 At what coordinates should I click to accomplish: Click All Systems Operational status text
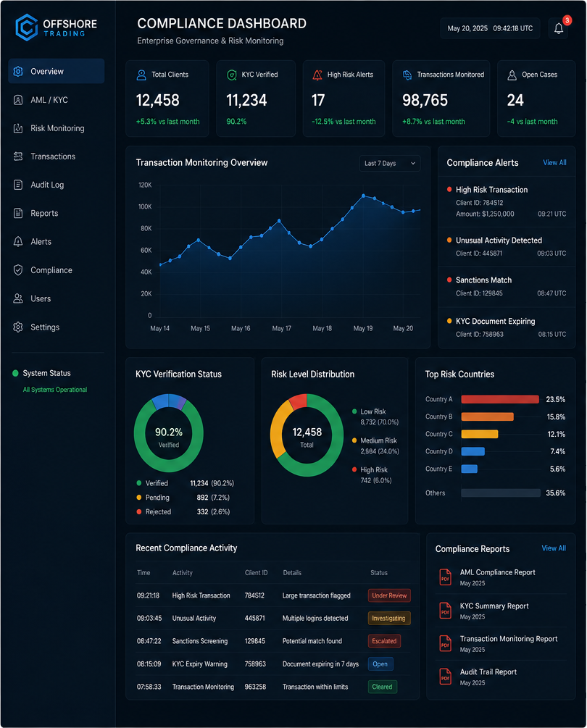[x=55, y=390]
